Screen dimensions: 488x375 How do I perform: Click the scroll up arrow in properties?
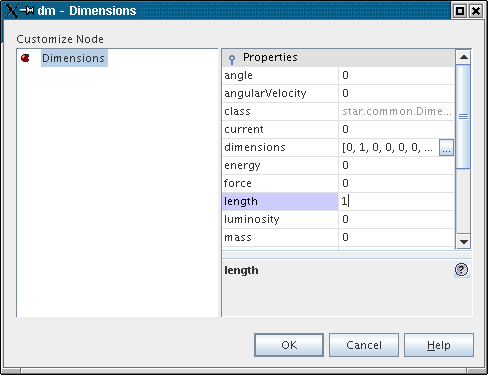click(x=463, y=57)
